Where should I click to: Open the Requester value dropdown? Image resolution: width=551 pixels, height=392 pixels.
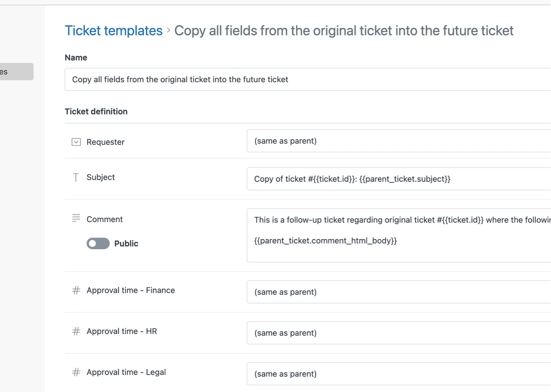tap(398, 141)
